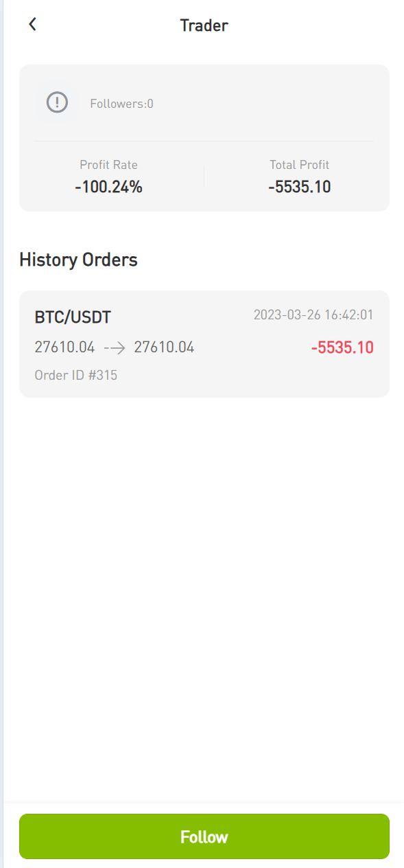This screenshot has width=404, height=868.
Task: Click the arrow between the two 27610.04 prices
Action: point(115,347)
